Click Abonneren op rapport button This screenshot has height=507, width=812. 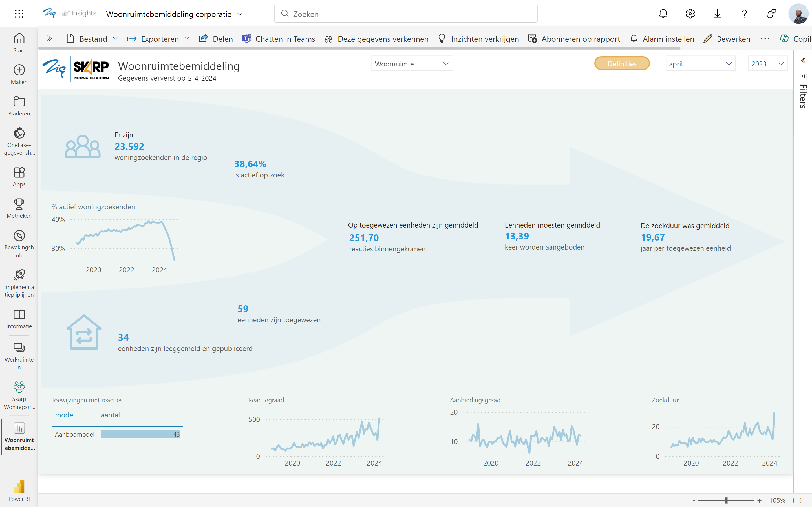574,39
